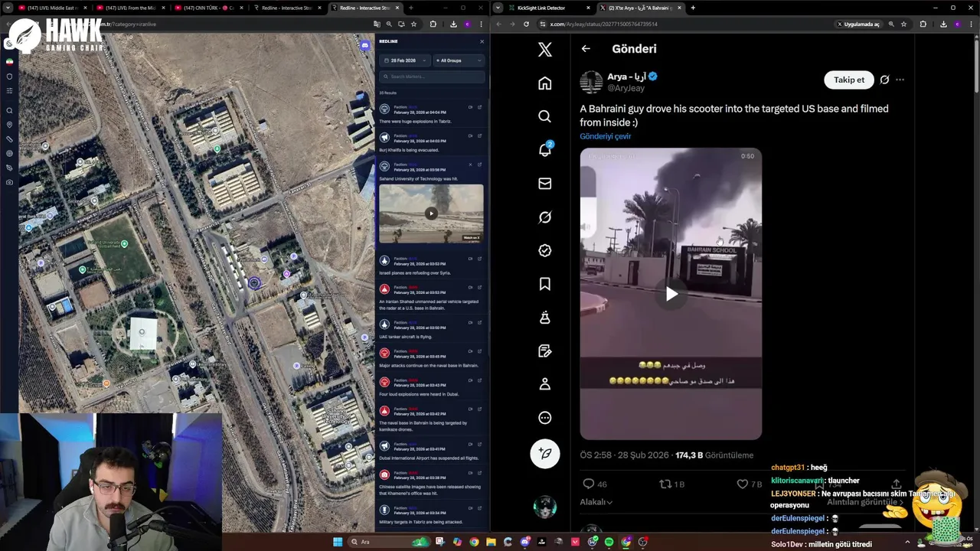Open X bookmarks icon
This screenshot has width=980, height=551.
544,284
